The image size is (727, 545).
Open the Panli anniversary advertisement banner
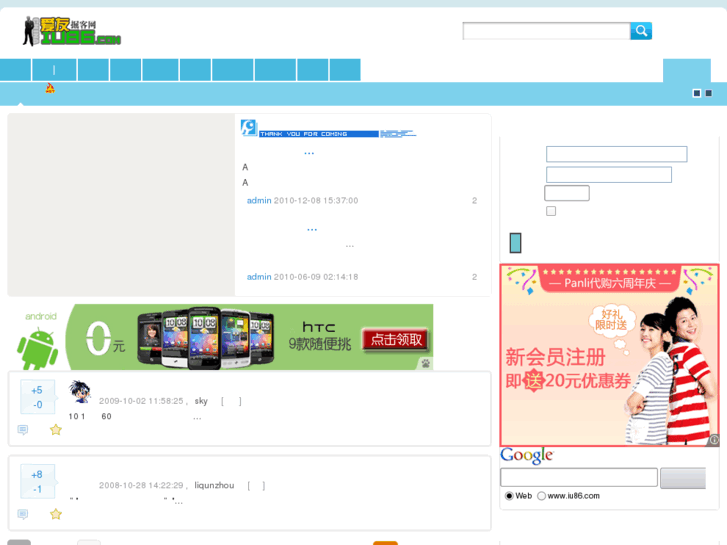click(609, 355)
